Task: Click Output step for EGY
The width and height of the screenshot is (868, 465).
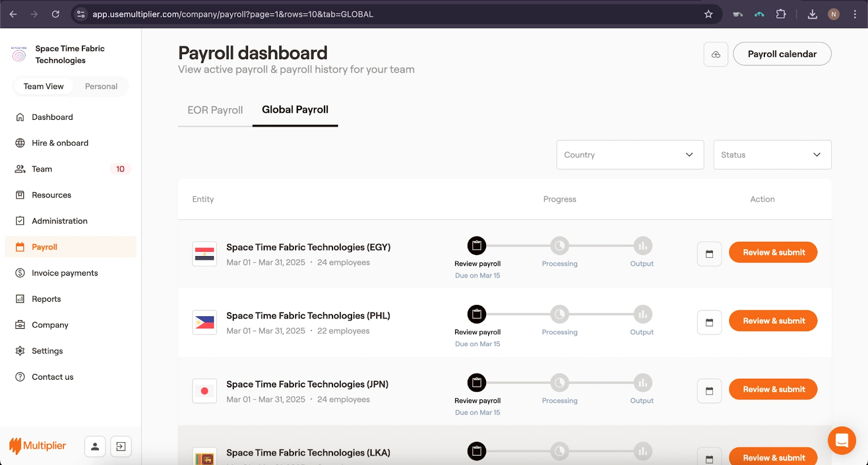Action: coord(642,246)
